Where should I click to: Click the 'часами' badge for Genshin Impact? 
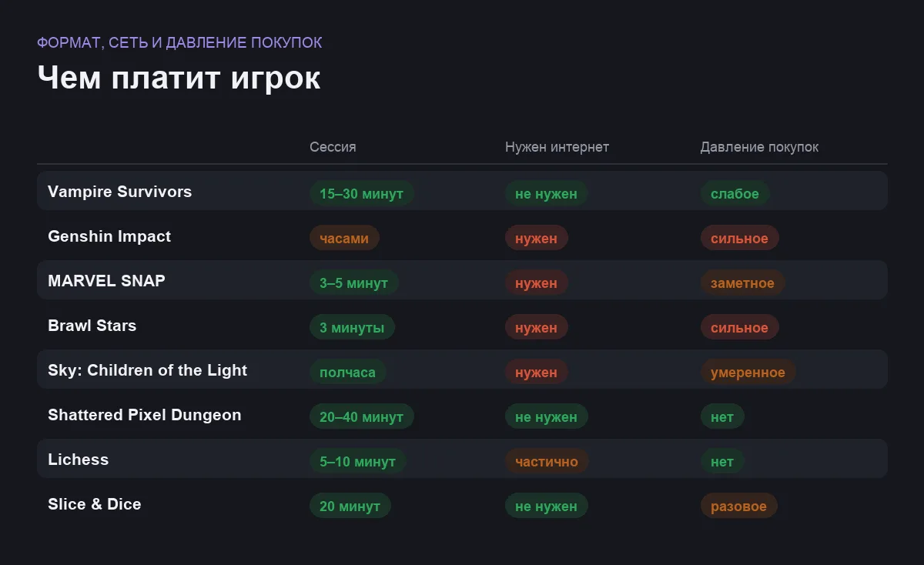(344, 238)
